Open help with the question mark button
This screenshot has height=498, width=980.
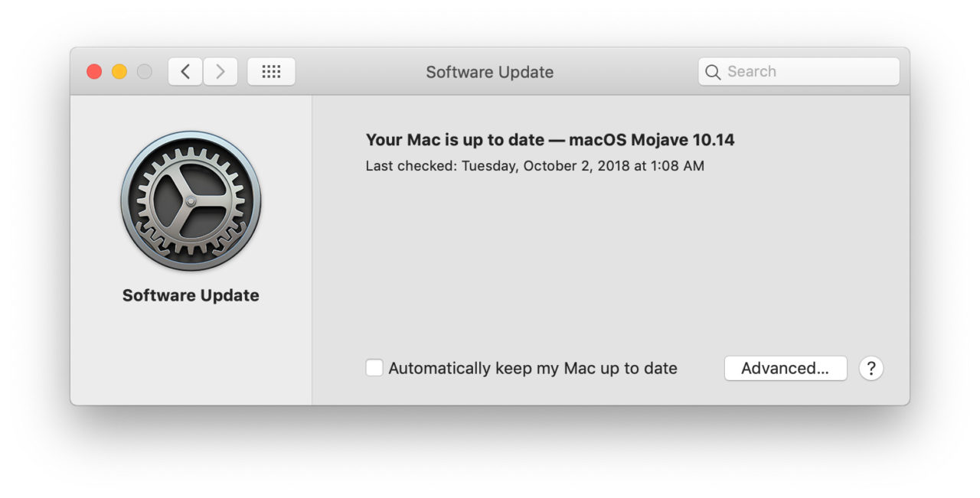point(871,369)
